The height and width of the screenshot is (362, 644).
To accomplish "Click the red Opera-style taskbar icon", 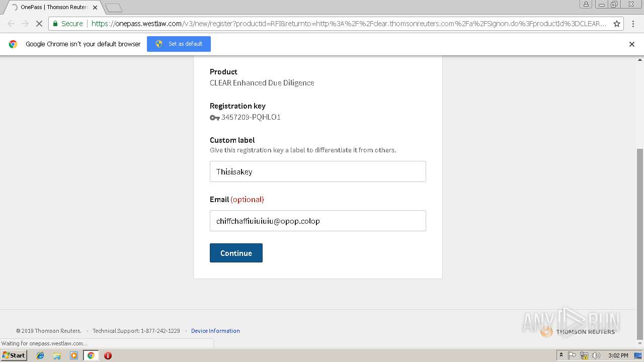I will [x=108, y=355].
